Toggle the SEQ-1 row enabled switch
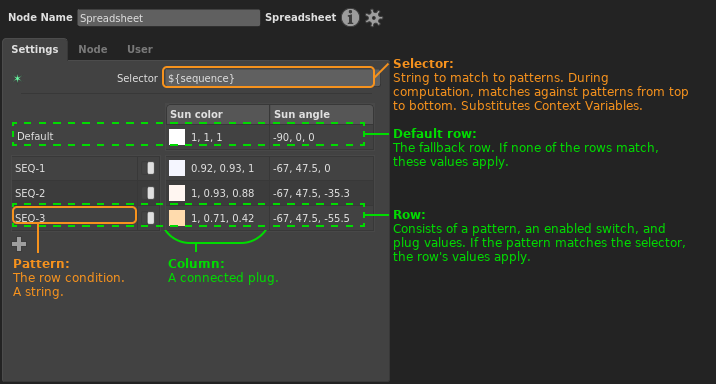Viewport: 716px width, 384px height. 150,168
